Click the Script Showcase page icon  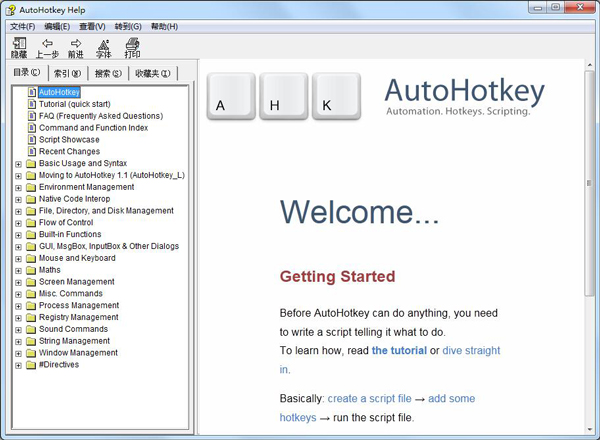click(32, 140)
